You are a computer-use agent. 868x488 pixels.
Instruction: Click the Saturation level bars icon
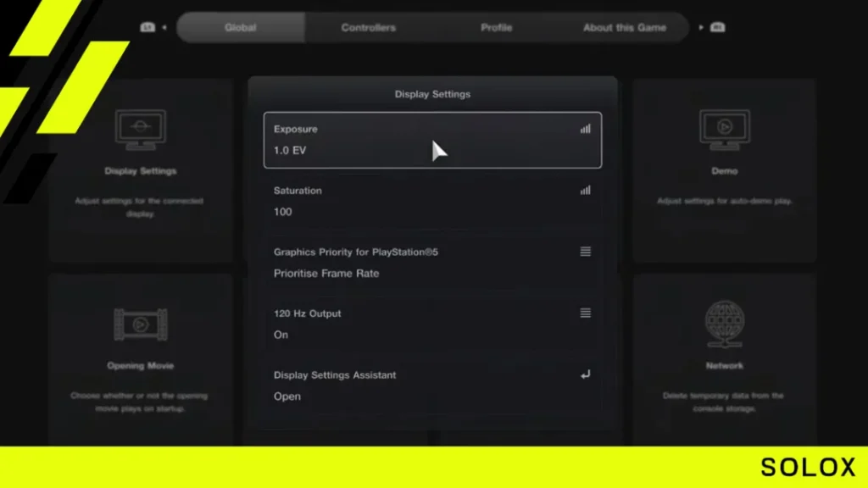pyautogui.click(x=585, y=191)
